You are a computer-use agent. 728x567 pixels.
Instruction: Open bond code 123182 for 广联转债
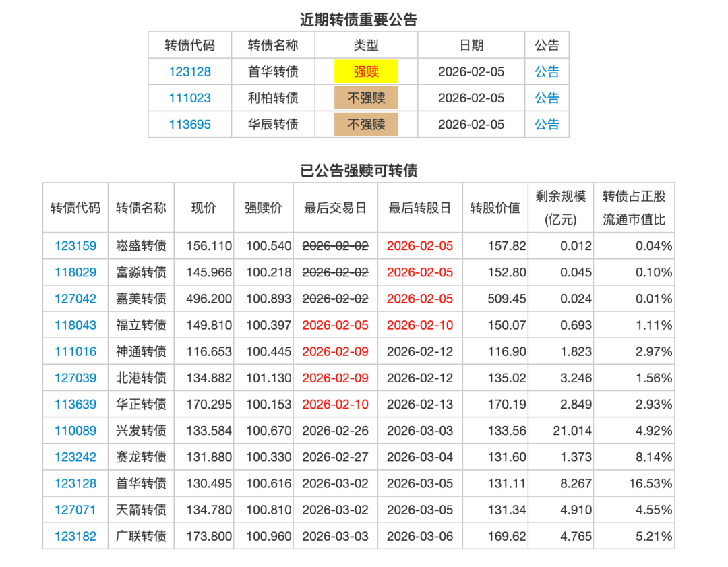pyautogui.click(x=75, y=536)
